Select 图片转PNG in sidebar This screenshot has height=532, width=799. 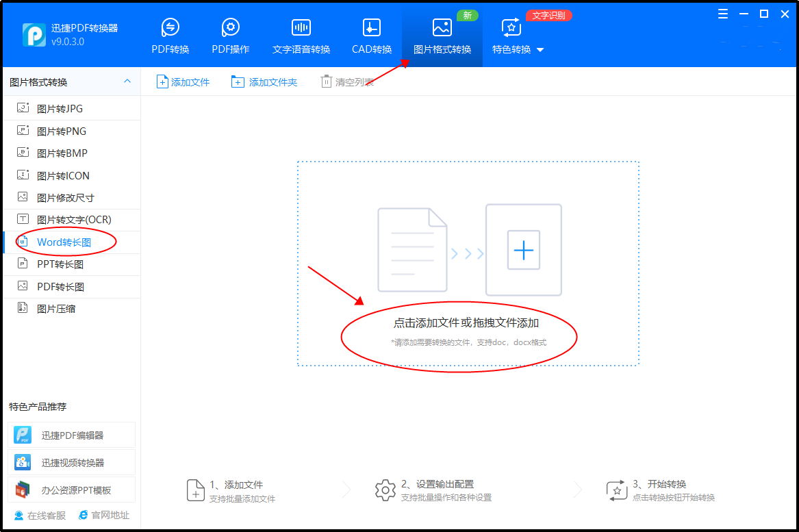click(71, 131)
